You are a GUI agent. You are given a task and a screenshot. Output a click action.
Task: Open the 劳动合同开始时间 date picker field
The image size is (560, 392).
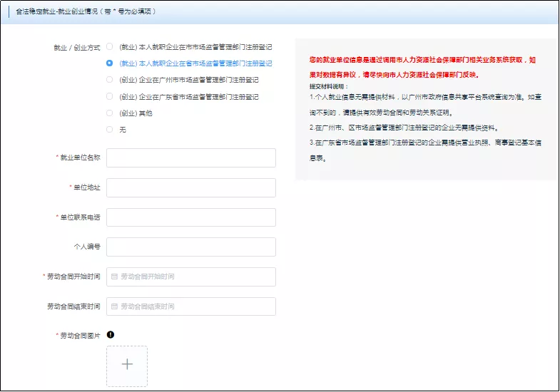[x=191, y=277]
